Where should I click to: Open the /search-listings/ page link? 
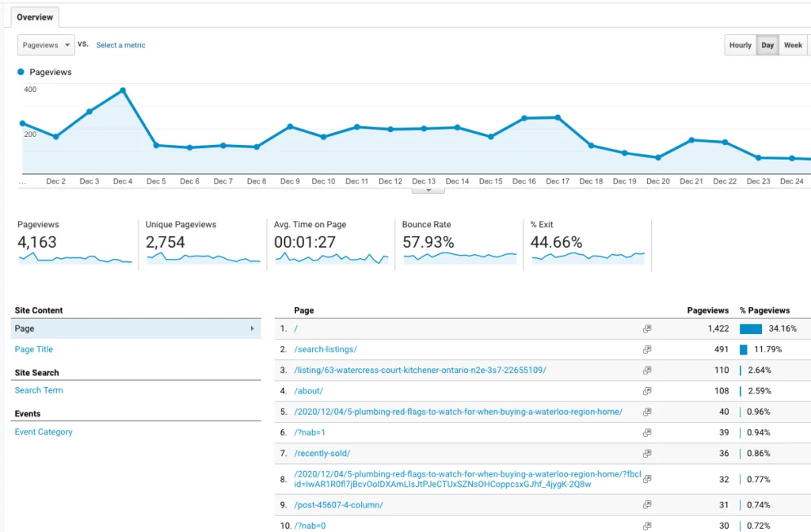point(326,349)
